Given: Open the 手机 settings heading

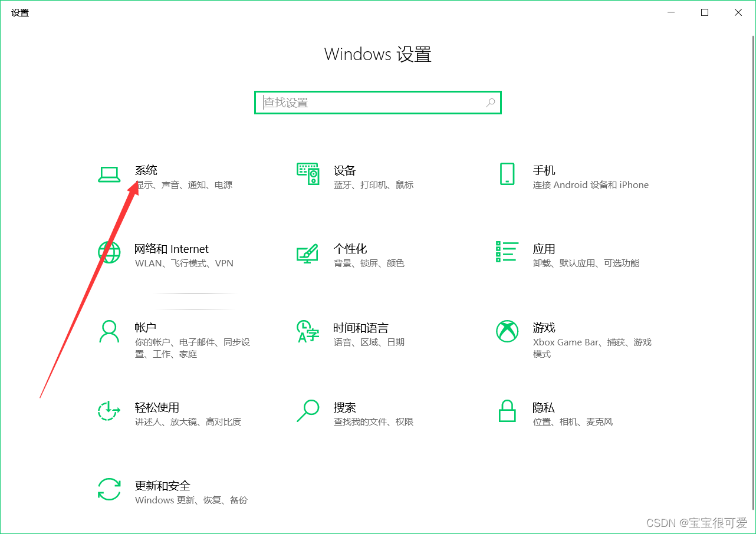Looking at the screenshot, I should 544,170.
